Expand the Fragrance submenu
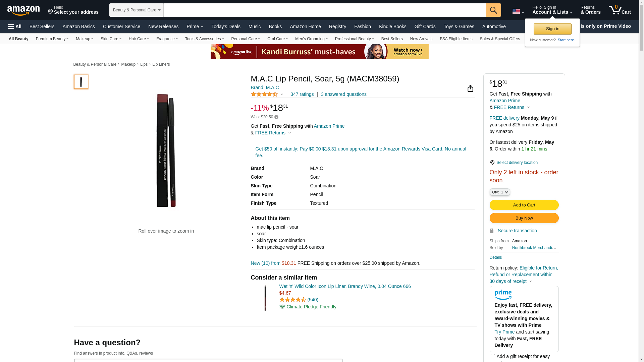644x362 pixels. pyautogui.click(x=167, y=39)
